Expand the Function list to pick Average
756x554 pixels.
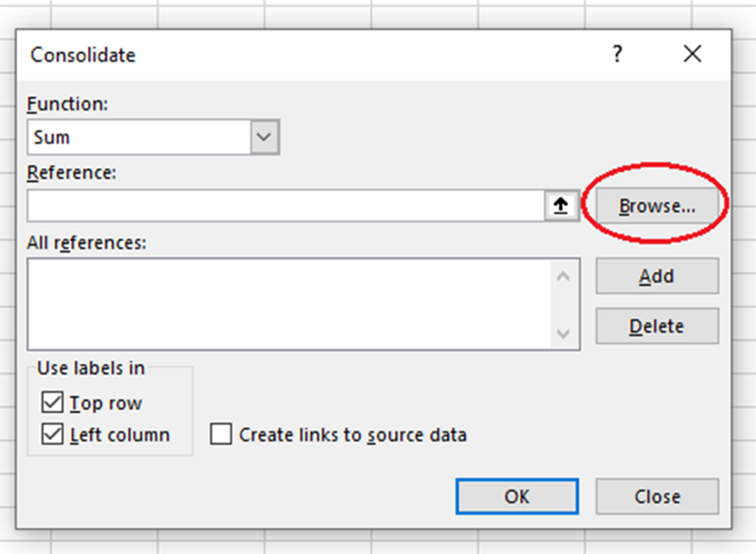(266, 136)
